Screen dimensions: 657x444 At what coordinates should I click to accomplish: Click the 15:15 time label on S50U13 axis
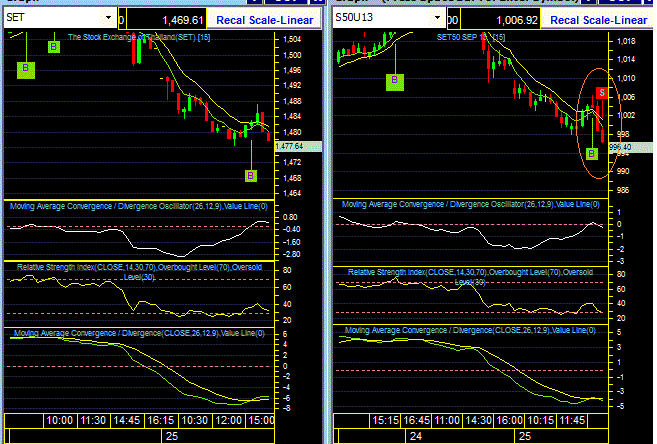coord(385,420)
